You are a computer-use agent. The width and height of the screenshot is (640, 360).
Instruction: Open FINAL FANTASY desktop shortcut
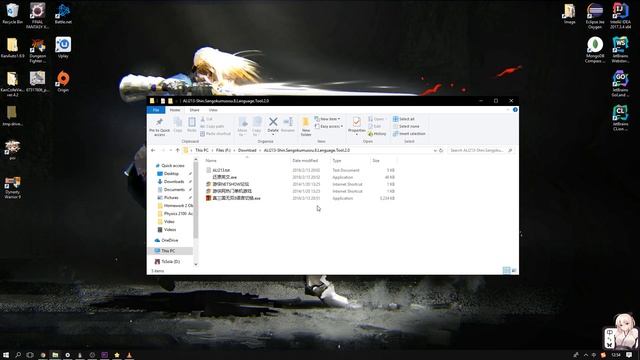tap(38, 16)
